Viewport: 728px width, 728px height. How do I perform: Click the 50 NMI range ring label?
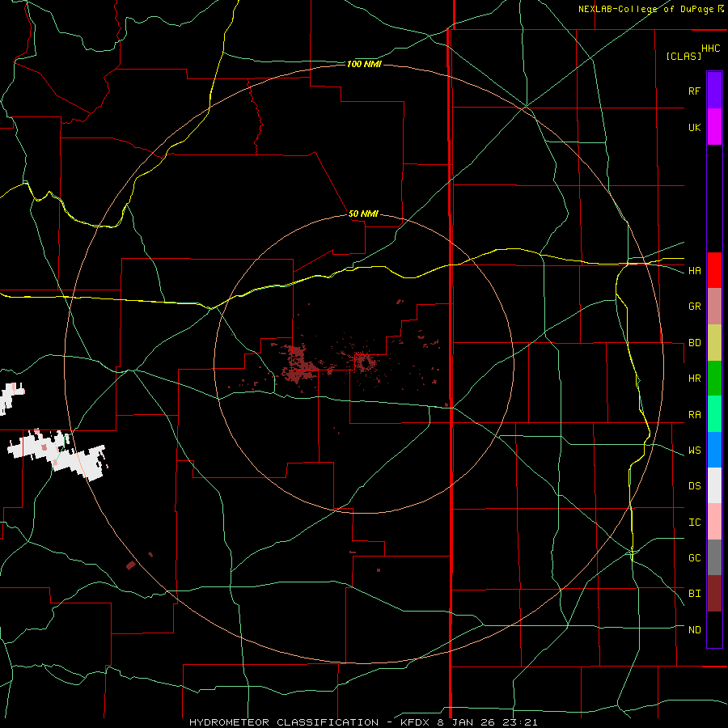363,214
